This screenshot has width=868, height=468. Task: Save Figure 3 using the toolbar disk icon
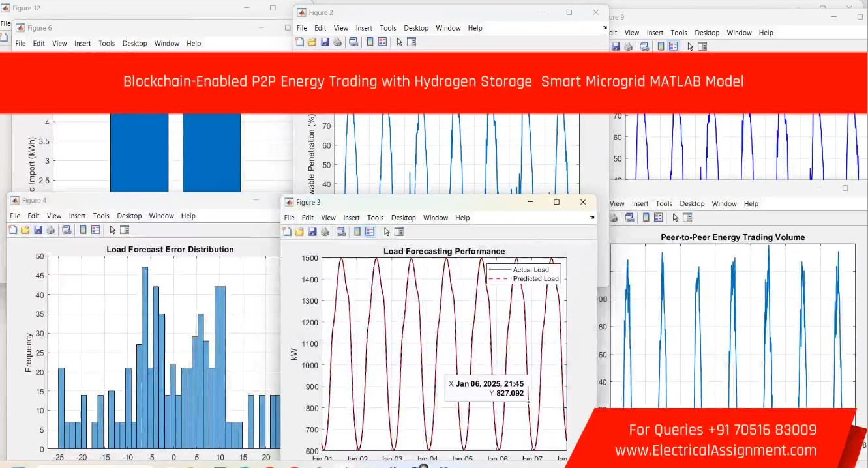(312, 231)
